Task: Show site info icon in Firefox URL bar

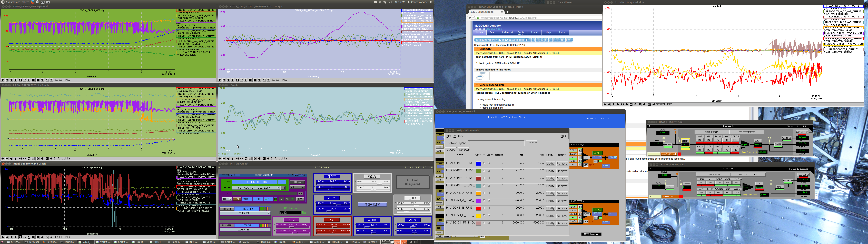Action: (x=475, y=18)
